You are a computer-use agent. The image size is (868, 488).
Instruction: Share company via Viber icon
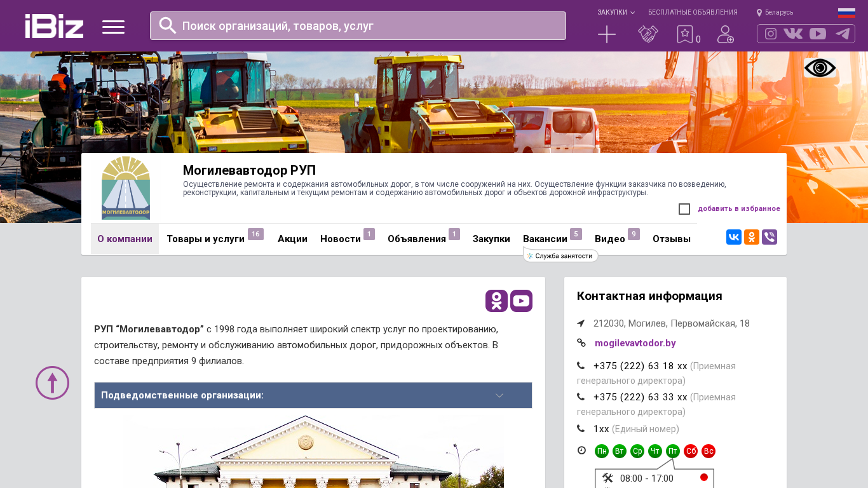coord(770,237)
